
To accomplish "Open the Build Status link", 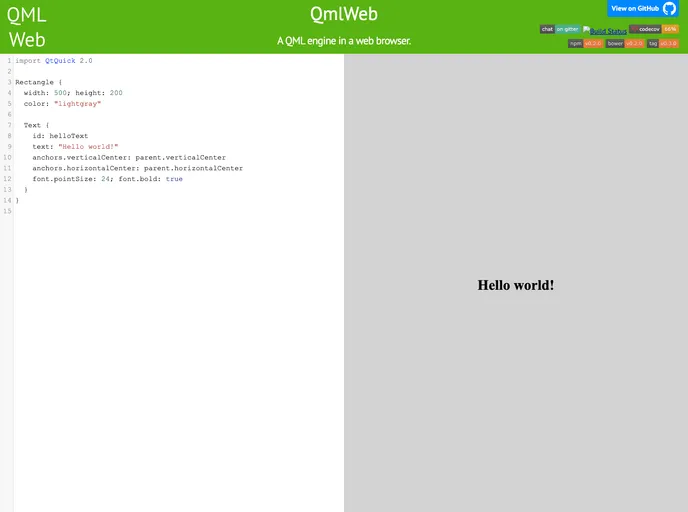I will tap(605, 31).
